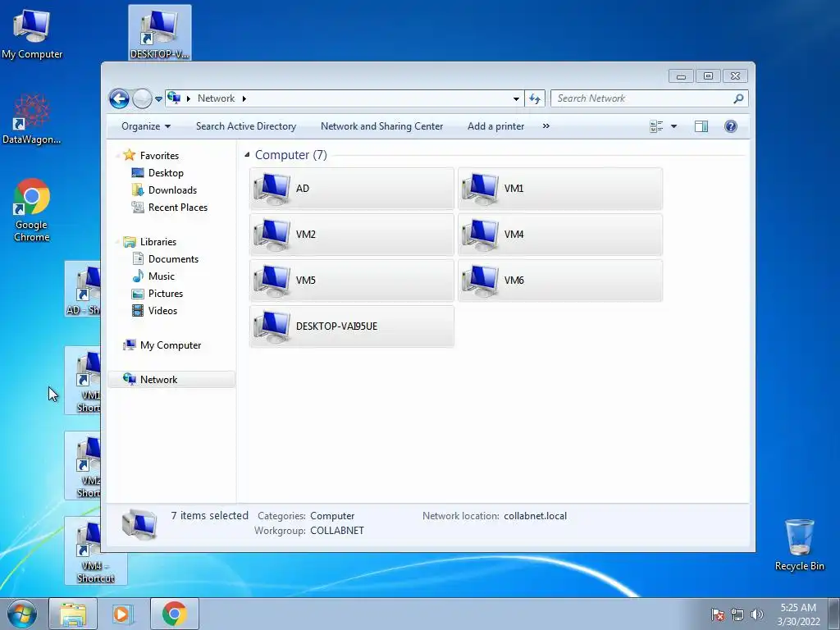Open Chrome from the taskbar
The image size is (840, 630).
pos(175,614)
